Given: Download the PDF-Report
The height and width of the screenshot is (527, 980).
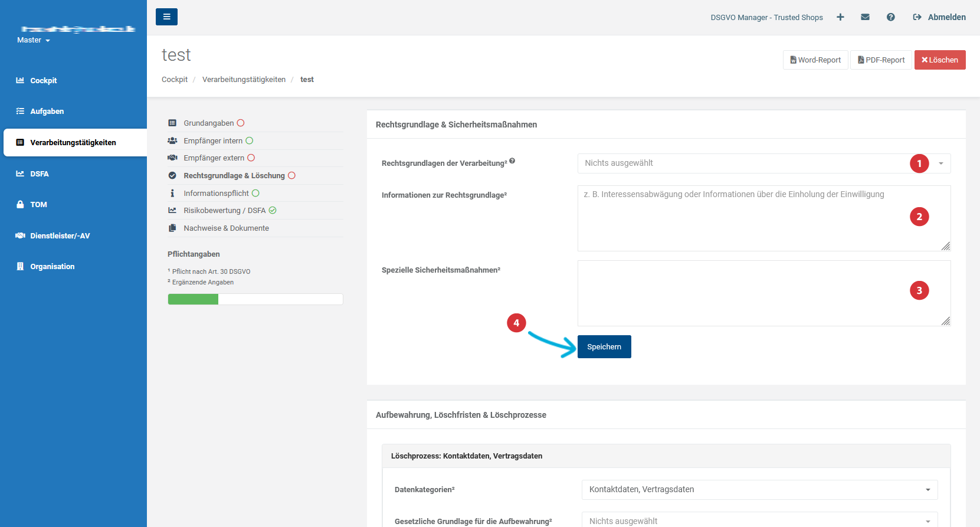Looking at the screenshot, I should coord(881,60).
